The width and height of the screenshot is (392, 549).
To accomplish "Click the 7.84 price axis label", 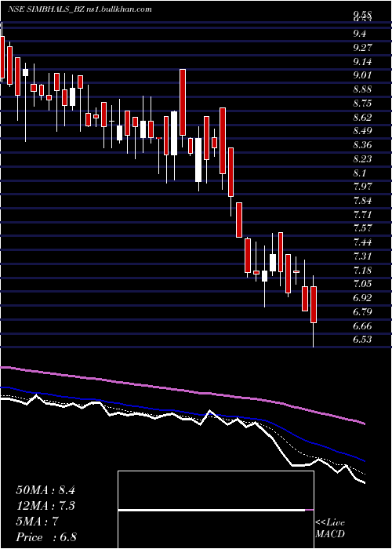I will (362, 201).
